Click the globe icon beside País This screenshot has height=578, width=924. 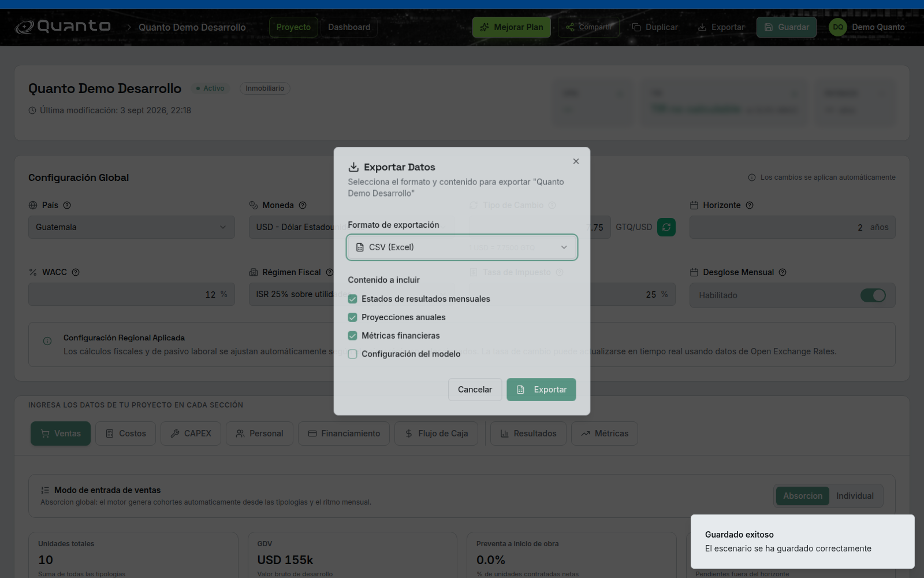click(x=33, y=205)
